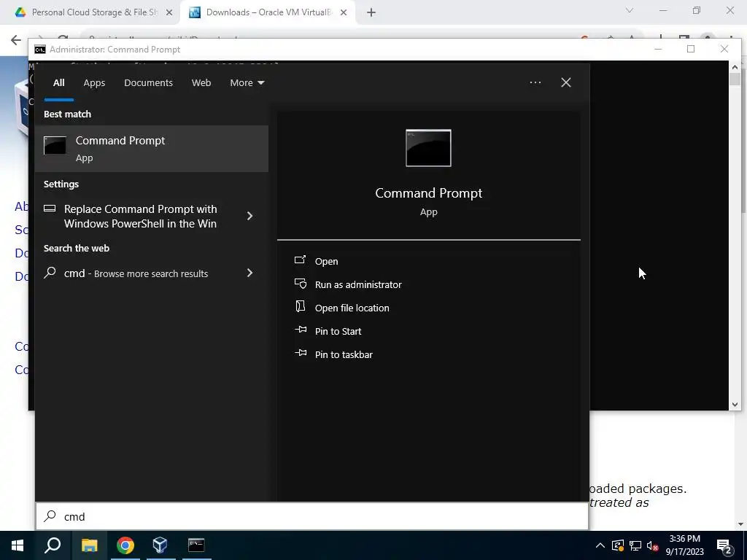Viewport: 747px width, 560px height.
Task: Open VirtualBox from the taskbar
Action: coord(160,545)
